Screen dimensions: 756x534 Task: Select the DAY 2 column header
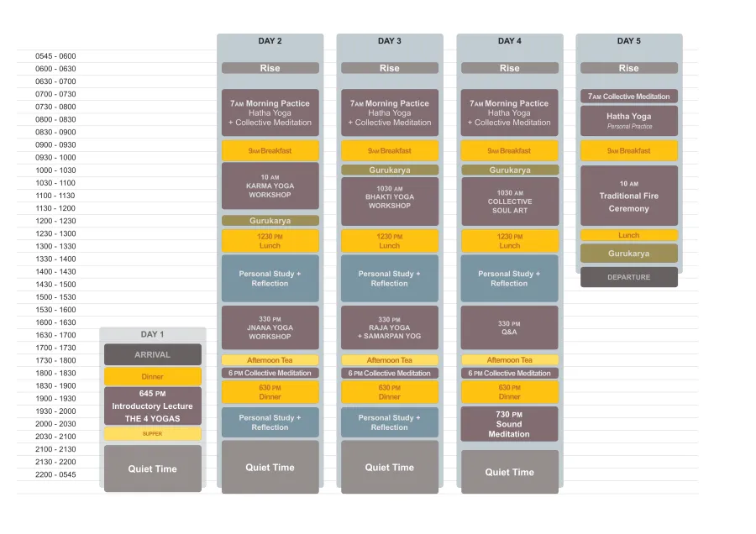point(270,41)
